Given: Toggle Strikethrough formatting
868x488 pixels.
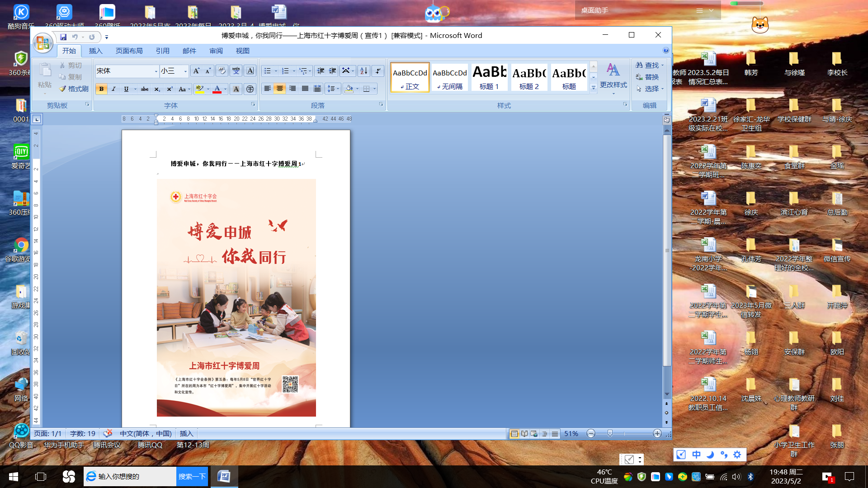Looking at the screenshot, I should (x=145, y=89).
